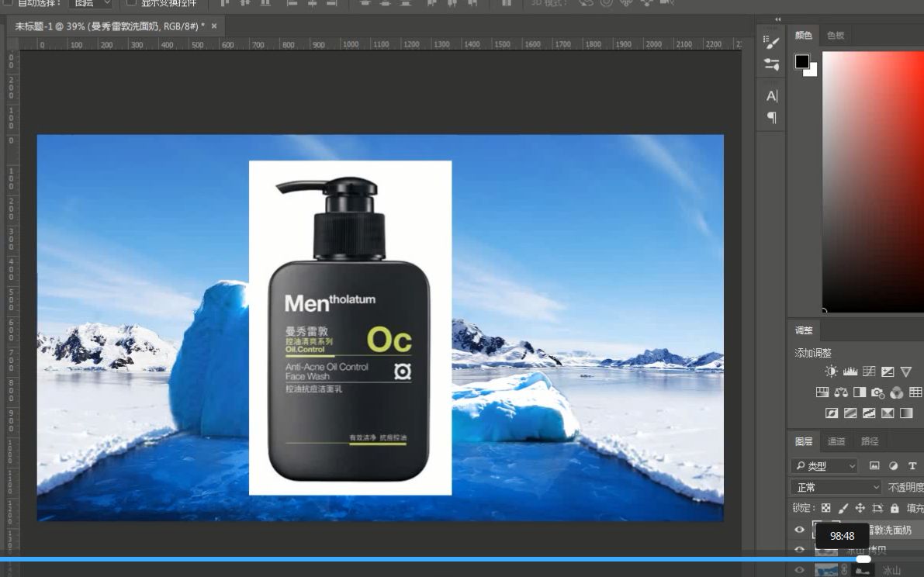Switch to the 颜色 tab
The width and height of the screenshot is (924, 577).
click(803, 36)
